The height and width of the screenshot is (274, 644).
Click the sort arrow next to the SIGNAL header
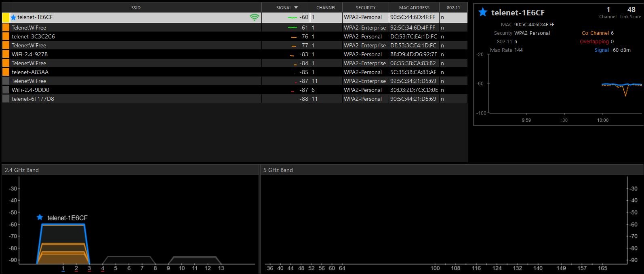coord(296,8)
